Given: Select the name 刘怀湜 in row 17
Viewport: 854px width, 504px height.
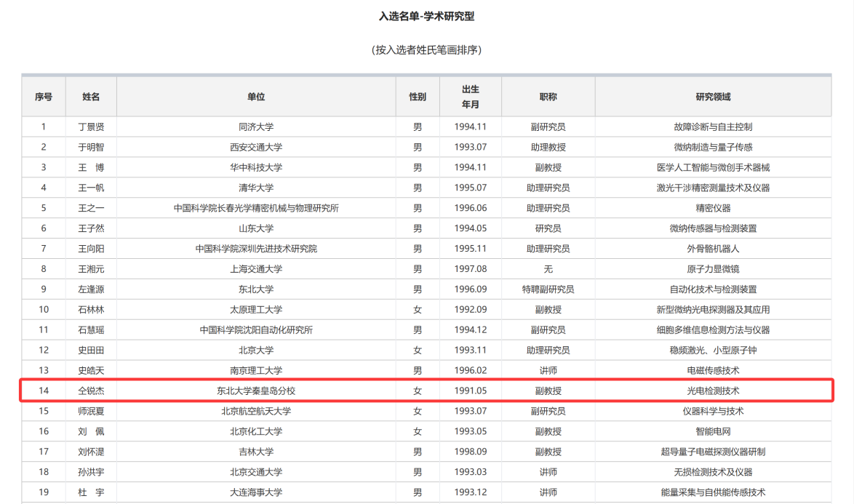Looking at the screenshot, I should [x=91, y=452].
